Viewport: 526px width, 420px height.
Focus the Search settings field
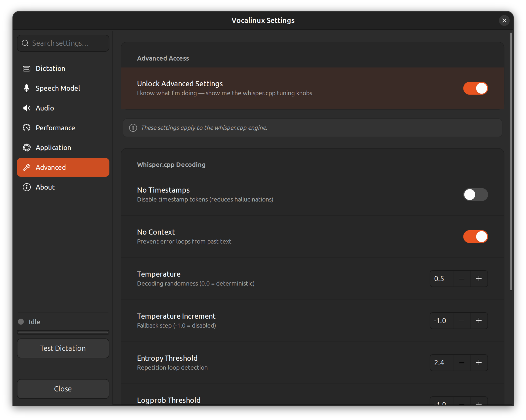coord(63,43)
